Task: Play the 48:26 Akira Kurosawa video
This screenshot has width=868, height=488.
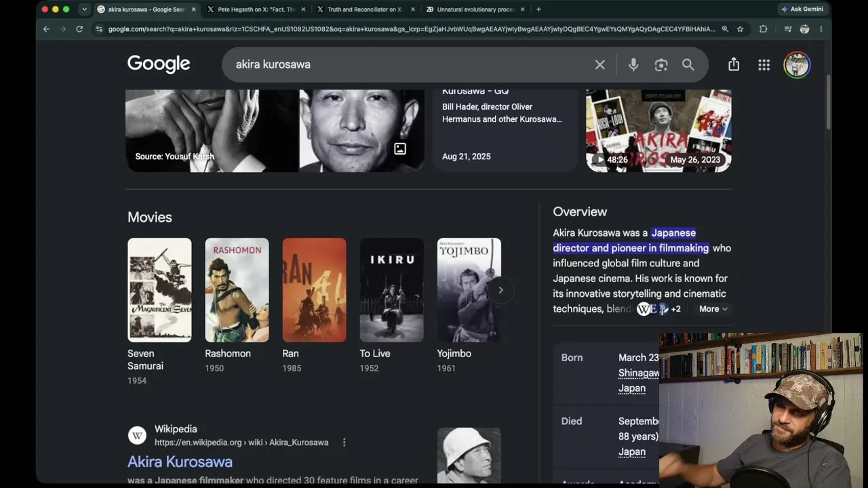Action: pyautogui.click(x=658, y=131)
